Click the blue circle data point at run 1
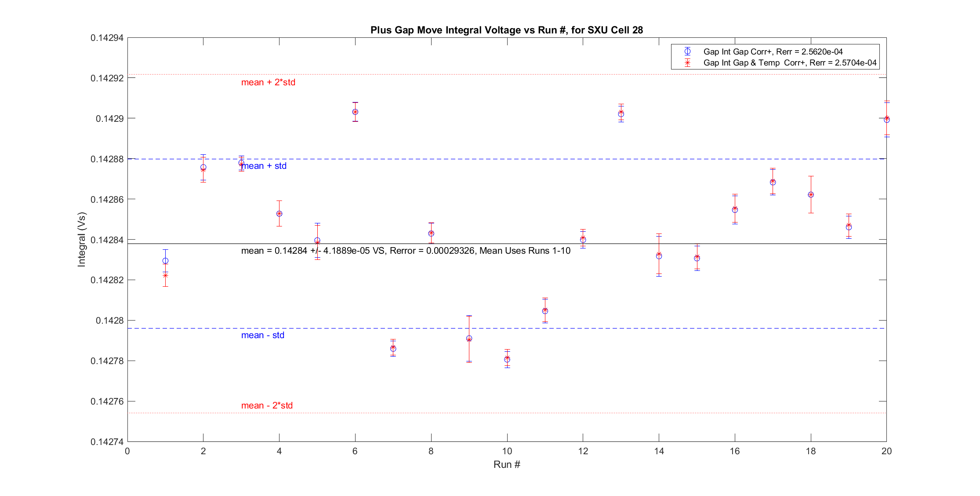The height and width of the screenshot is (496, 980). coord(165,261)
